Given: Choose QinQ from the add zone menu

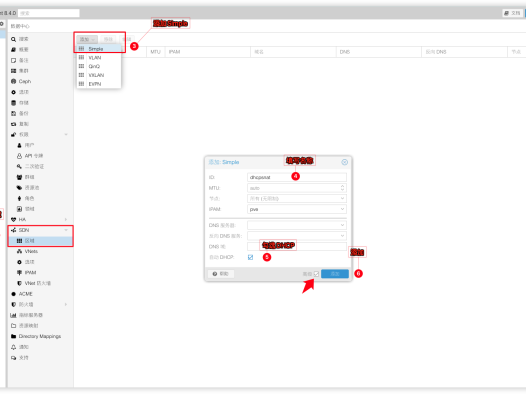Looking at the screenshot, I should click(99, 66).
